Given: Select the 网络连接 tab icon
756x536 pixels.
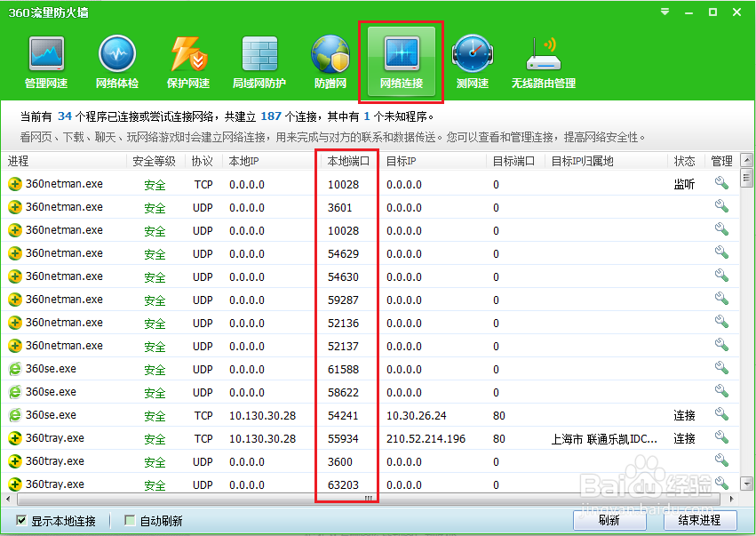Looking at the screenshot, I should point(402,61).
